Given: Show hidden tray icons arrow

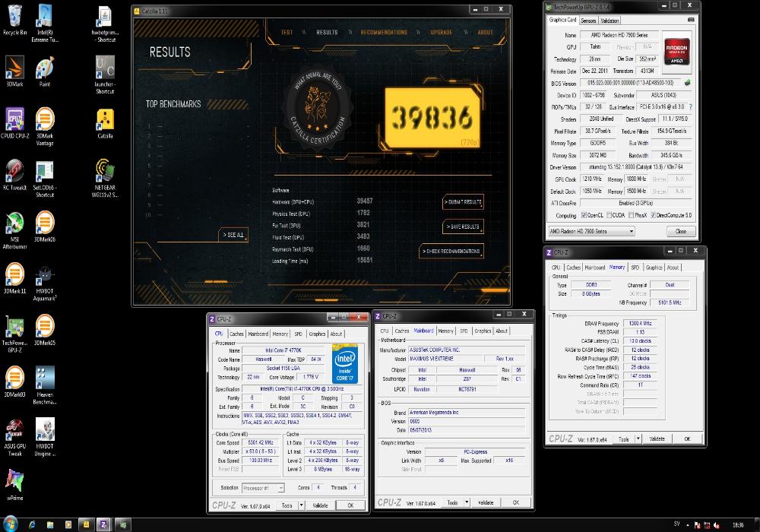Looking at the screenshot, I should [x=688, y=524].
